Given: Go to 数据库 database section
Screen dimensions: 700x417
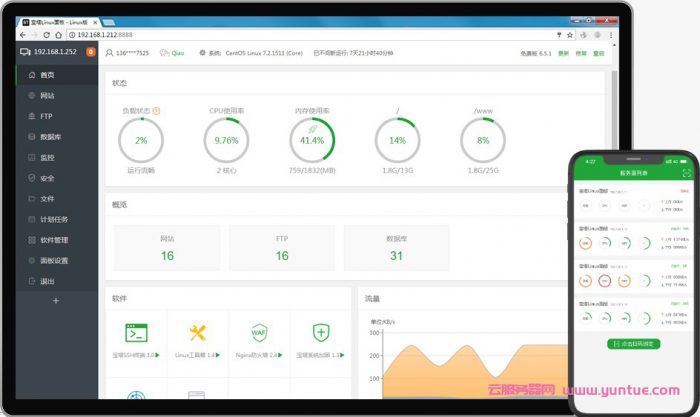Looking at the screenshot, I should pos(49,137).
